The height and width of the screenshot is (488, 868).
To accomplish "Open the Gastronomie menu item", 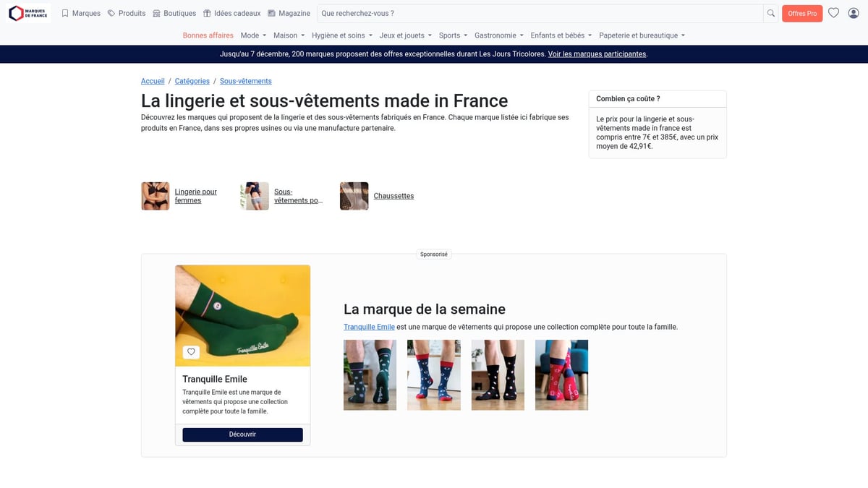I will (x=498, y=35).
